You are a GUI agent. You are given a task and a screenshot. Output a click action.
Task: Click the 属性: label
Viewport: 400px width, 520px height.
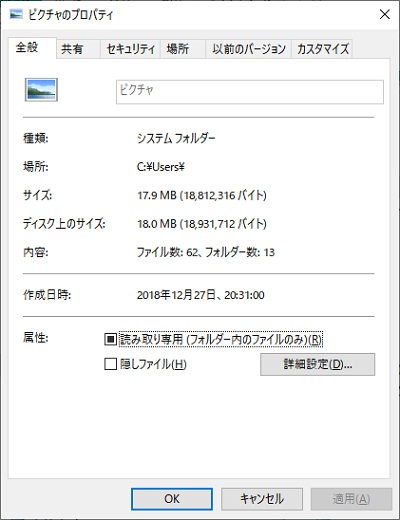36,338
